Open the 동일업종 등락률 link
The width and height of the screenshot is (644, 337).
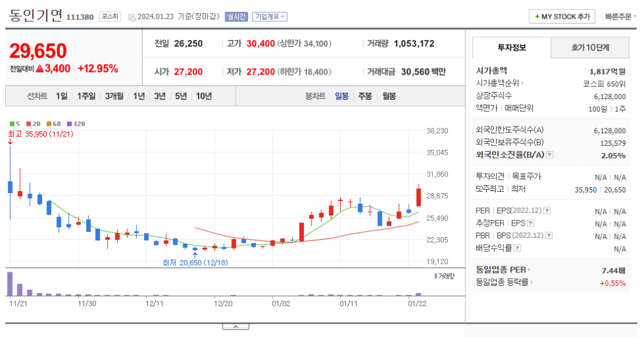point(504,282)
